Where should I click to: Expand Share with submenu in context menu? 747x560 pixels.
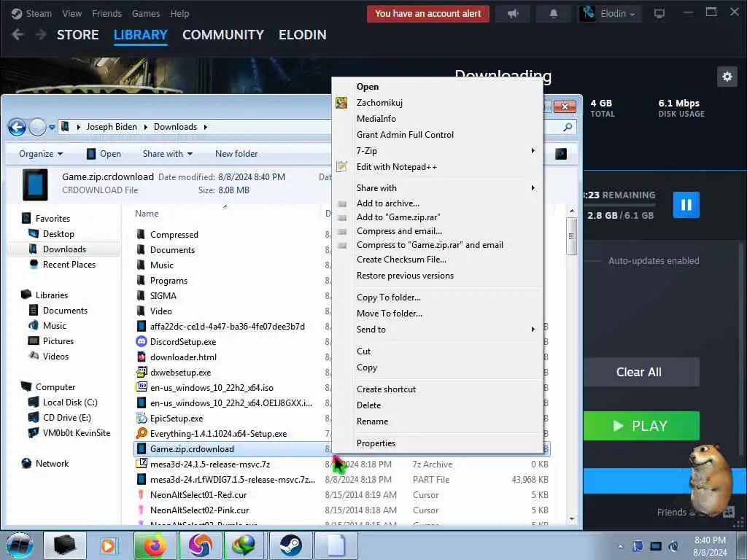[x=533, y=187]
